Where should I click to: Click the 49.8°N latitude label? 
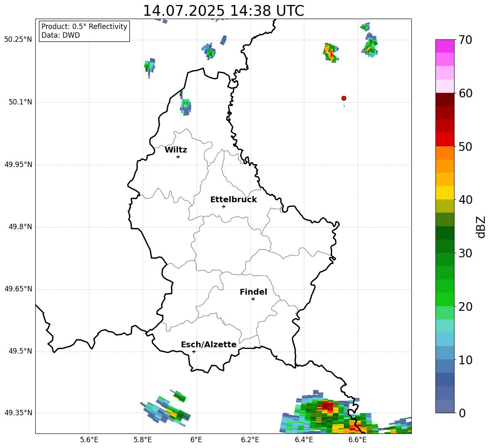click(20, 227)
